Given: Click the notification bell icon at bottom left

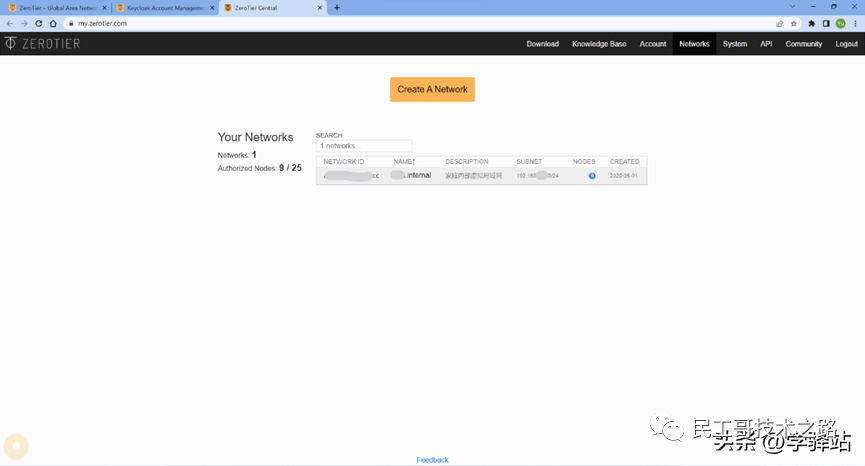Looking at the screenshot, I should click(x=16, y=446).
